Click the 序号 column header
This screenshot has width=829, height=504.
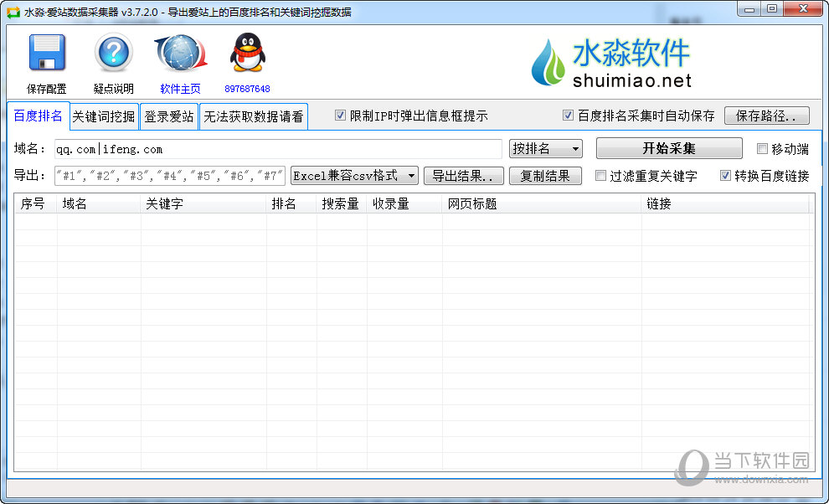click(x=35, y=204)
